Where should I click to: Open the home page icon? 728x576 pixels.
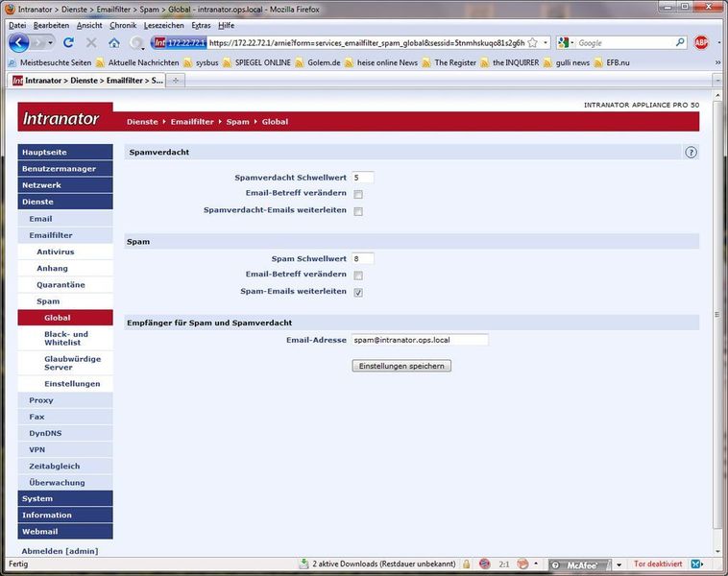pyautogui.click(x=113, y=43)
